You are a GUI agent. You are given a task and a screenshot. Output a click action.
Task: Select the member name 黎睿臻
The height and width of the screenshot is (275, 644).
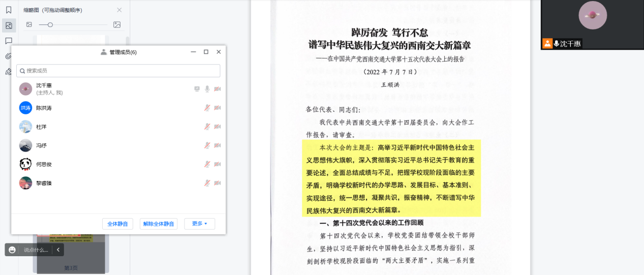pyautogui.click(x=44, y=183)
